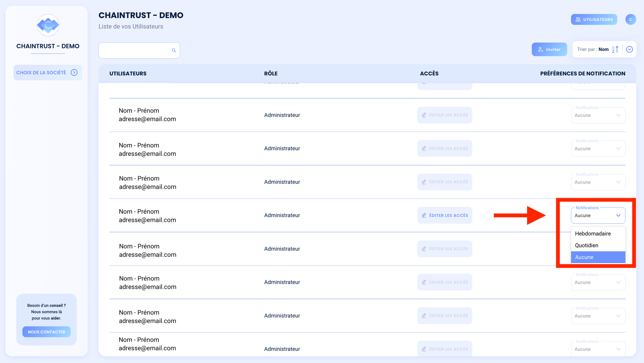Click the Liste de vos Utilisateurs subtitle
Screen dimensions: 644x363
131,26
